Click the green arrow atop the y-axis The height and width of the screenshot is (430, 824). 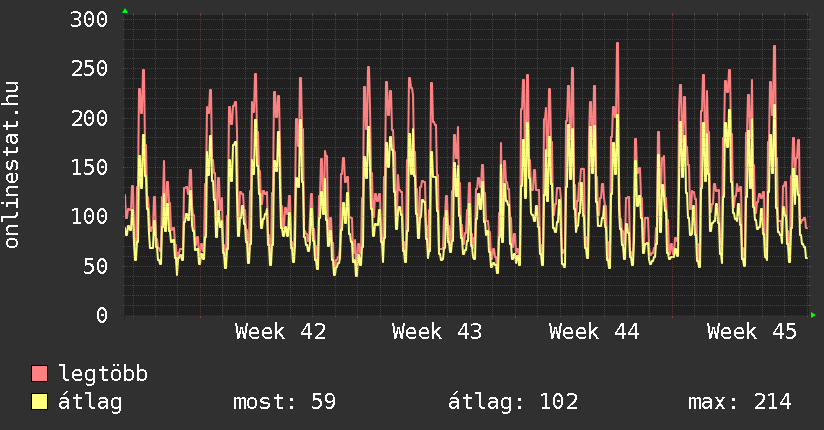125,11
